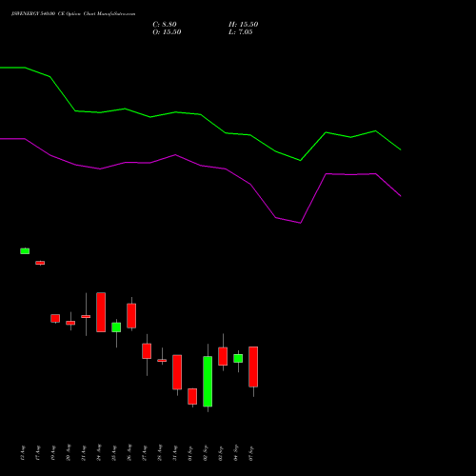Screen dimensions: 476x476
Task: Click the green candlestick above 25 Aug
Action: click(x=116, y=327)
